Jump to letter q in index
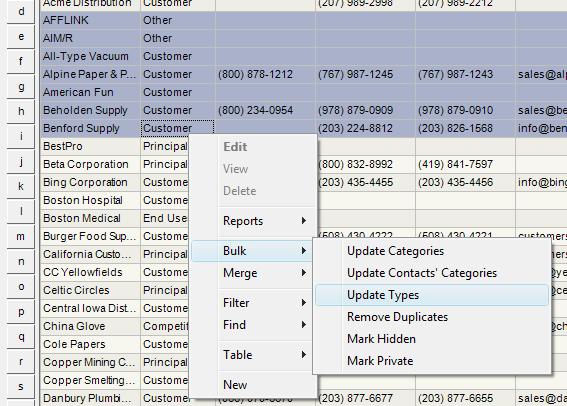 [x=21, y=336]
